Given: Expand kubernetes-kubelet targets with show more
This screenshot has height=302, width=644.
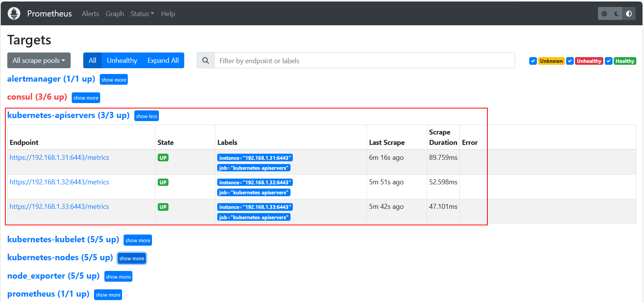Looking at the screenshot, I should click(x=138, y=240).
